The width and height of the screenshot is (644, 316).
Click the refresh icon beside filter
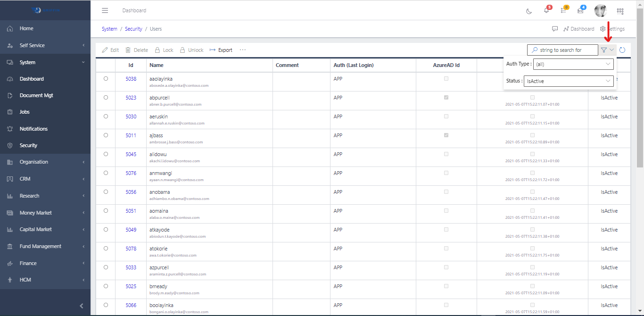point(622,50)
